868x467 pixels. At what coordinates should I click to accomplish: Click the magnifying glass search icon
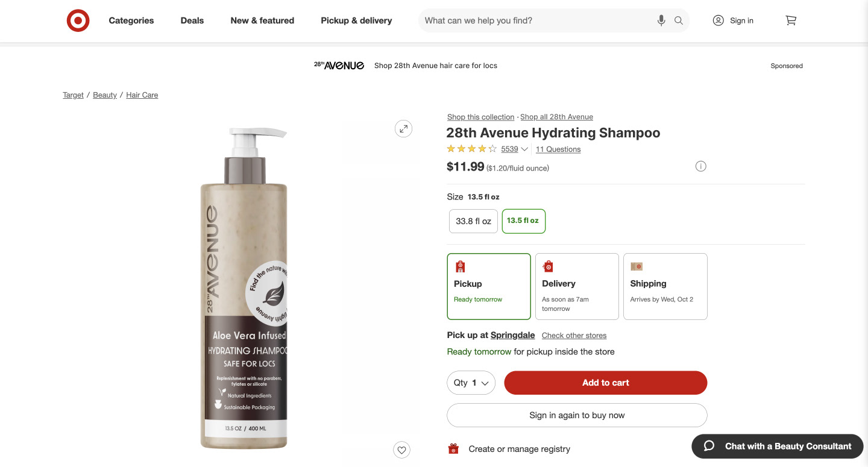click(679, 20)
